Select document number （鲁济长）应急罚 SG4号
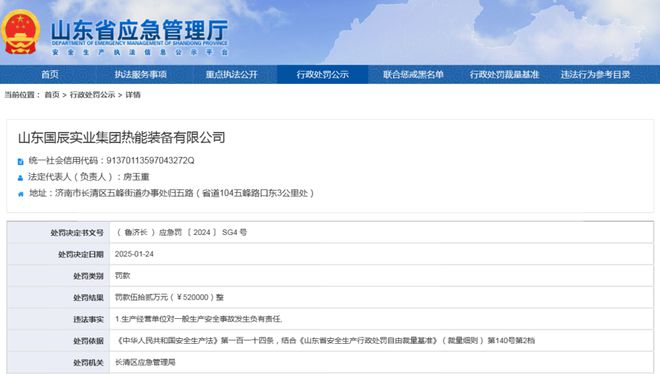 click(x=181, y=232)
